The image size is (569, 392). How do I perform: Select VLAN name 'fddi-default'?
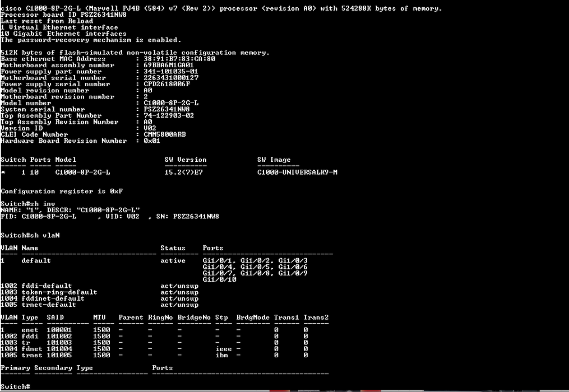pos(47,286)
